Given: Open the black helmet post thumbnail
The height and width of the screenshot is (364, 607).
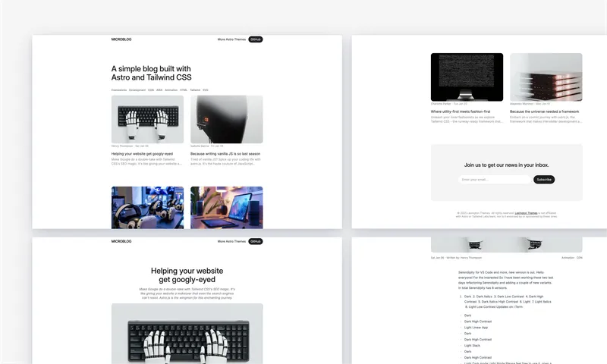Looking at the screenshot, I should click(226, 119).
